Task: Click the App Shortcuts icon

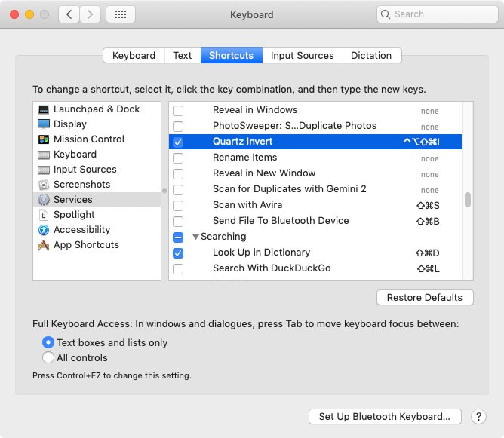Action: tap(44, 245)
